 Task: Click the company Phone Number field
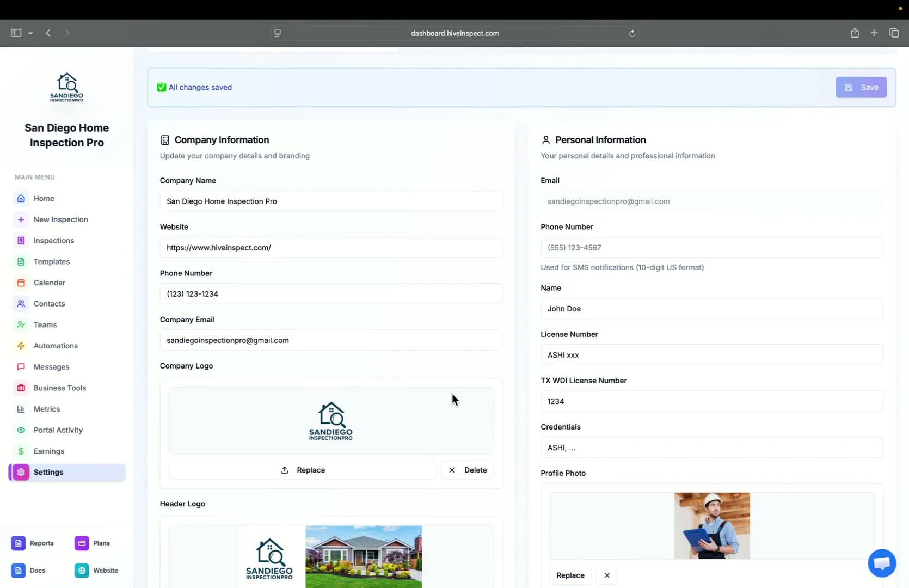tap(331, 294)
